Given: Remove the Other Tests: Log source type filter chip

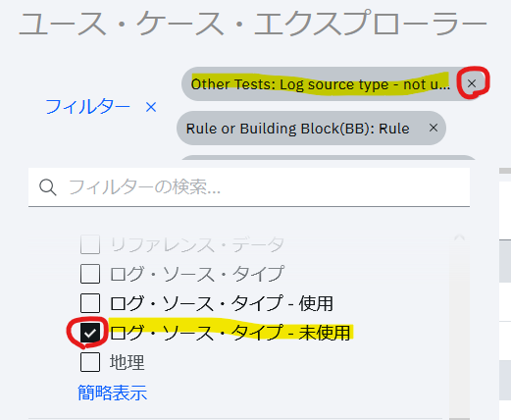Looking at the screenshot, I should click(x=472, y=83).
